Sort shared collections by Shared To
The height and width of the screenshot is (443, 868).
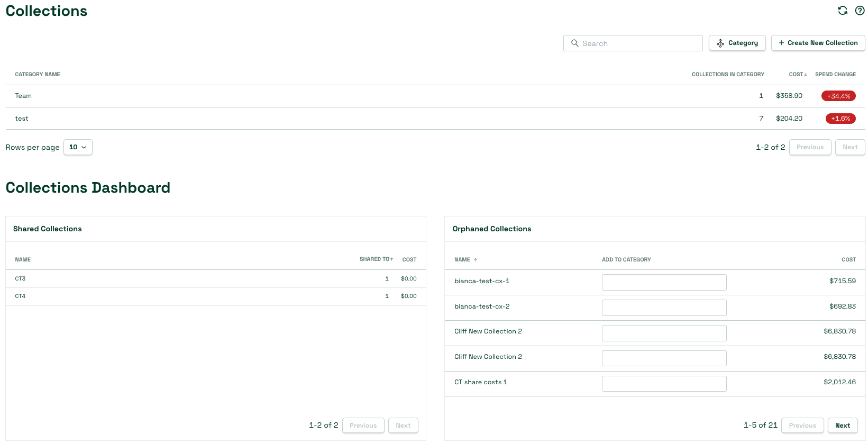point(376,259)
